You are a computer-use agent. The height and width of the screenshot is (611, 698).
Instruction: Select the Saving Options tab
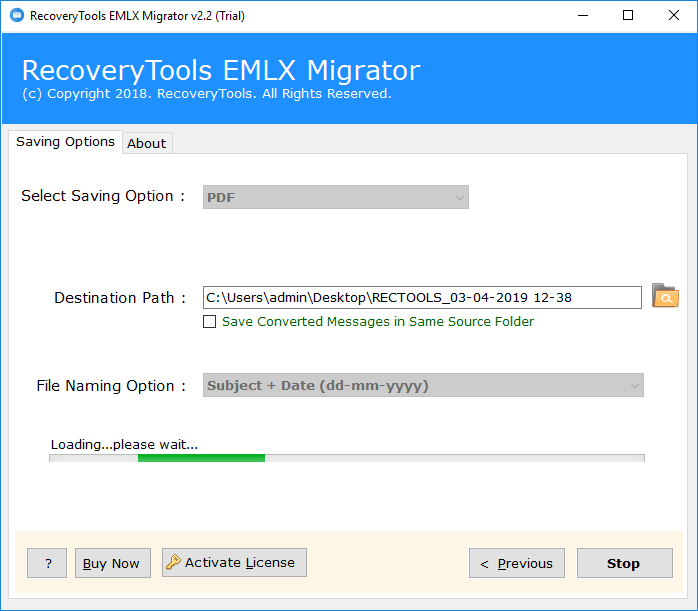(65, 142)
